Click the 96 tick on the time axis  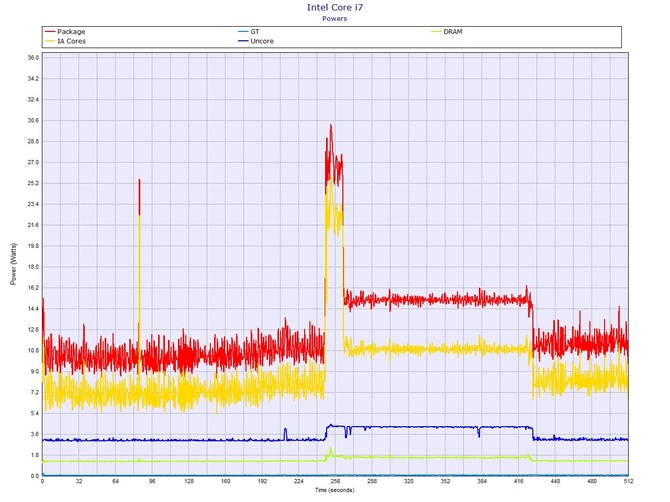(152, 481)
